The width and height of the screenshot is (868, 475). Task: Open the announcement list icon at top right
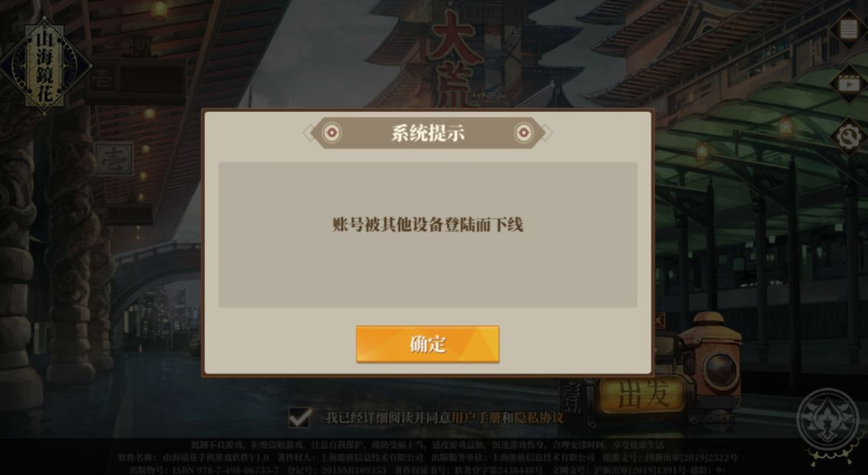tap(849, 28)
